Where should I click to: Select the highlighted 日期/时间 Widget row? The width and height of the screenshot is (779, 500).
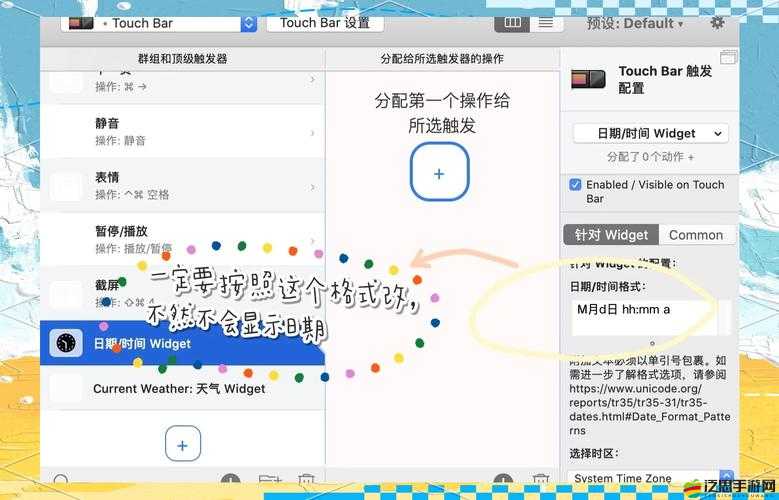click(182, 343)
